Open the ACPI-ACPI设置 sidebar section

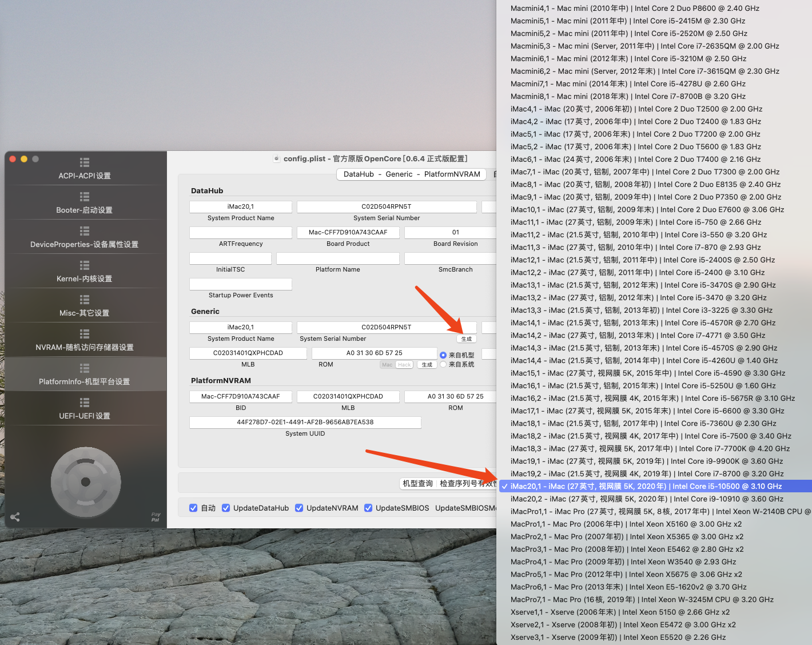(85, 169)
